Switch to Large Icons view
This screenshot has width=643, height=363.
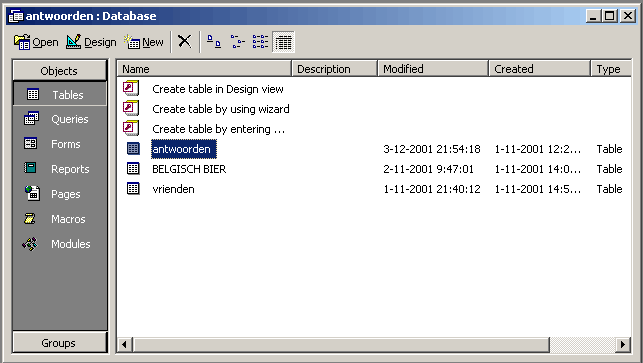click(x=214, y=41)
